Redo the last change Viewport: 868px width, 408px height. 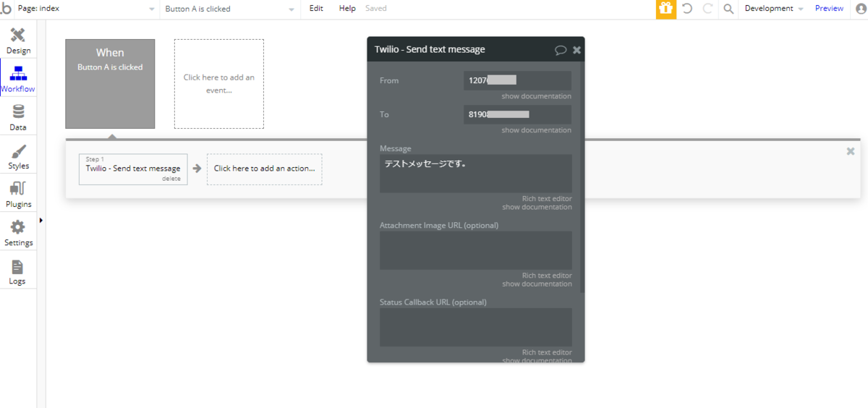(x=707, y=9)
